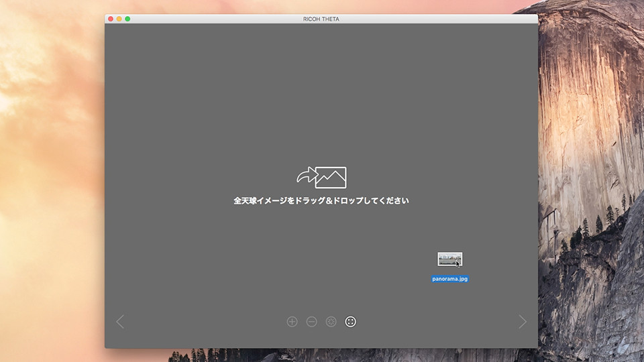
Task: Click the Japanese drag & drop instruction text
Action: point(321,200)
